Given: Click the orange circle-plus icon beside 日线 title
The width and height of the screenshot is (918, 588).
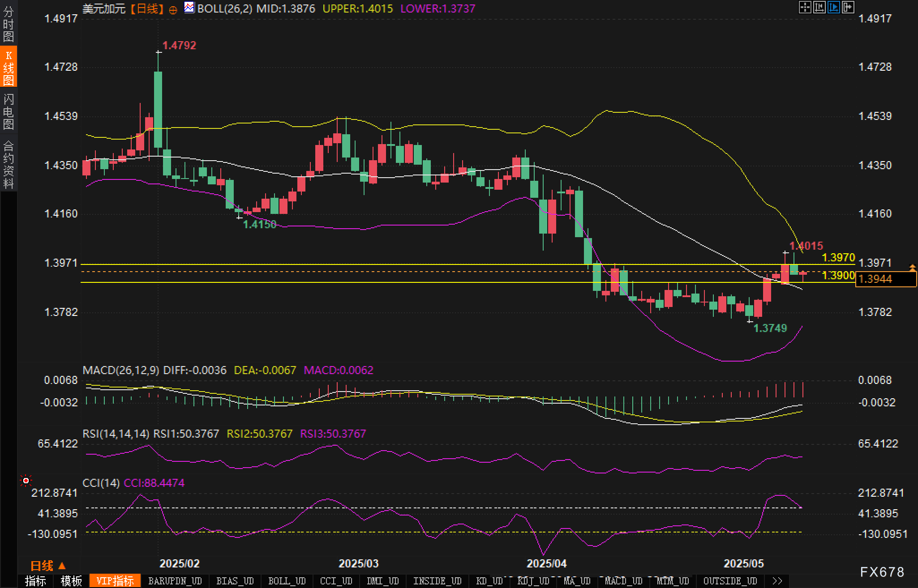Looking at the screenshot, I should pos(173,10).
